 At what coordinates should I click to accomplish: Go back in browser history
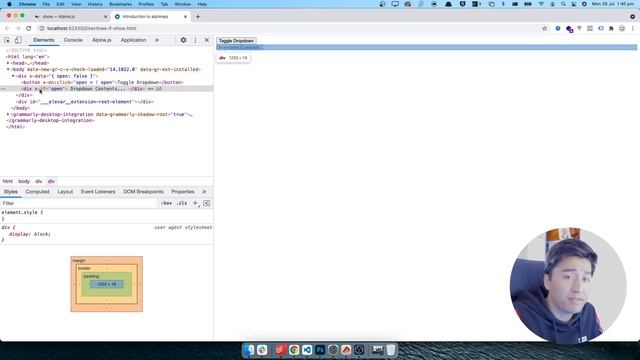click(x=7, y=28)
